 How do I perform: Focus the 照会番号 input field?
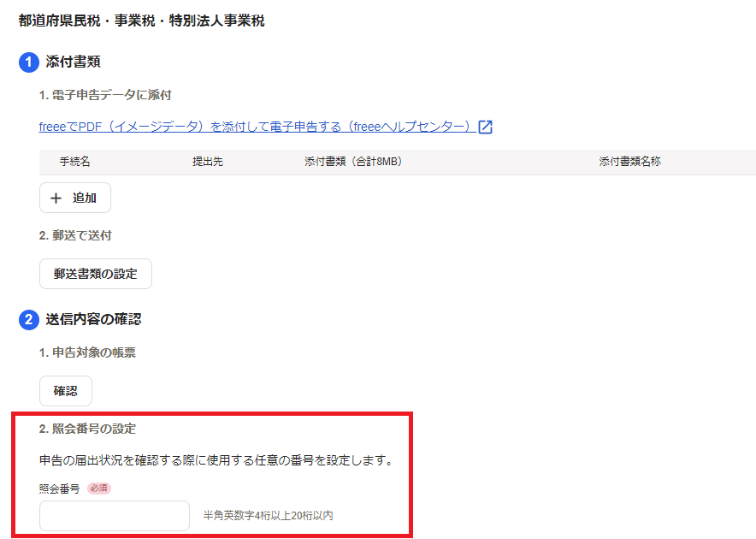115,516
